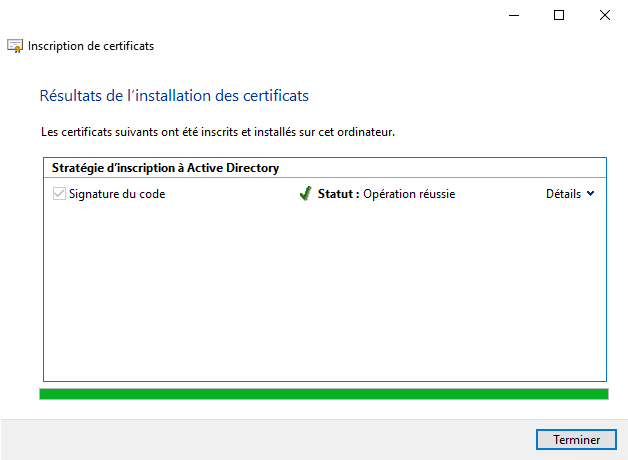Maximize the certificate enrollment window

pos(559,15)
